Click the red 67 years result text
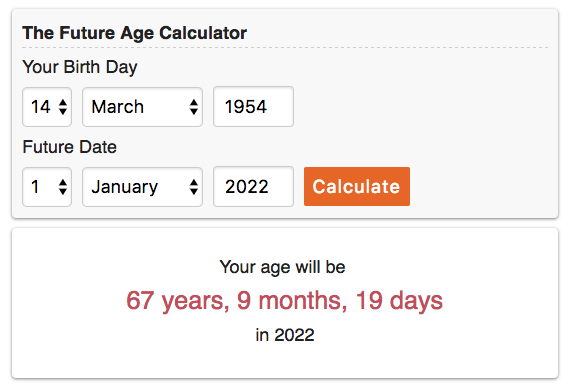Image resolution: width=571 pixels, height=390 pixels. click(x=284, y=301)
